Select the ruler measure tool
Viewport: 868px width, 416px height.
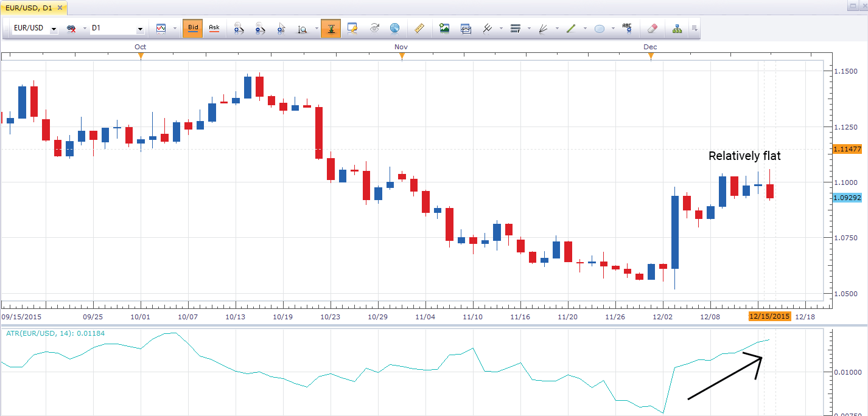click(x=419, y=28)
